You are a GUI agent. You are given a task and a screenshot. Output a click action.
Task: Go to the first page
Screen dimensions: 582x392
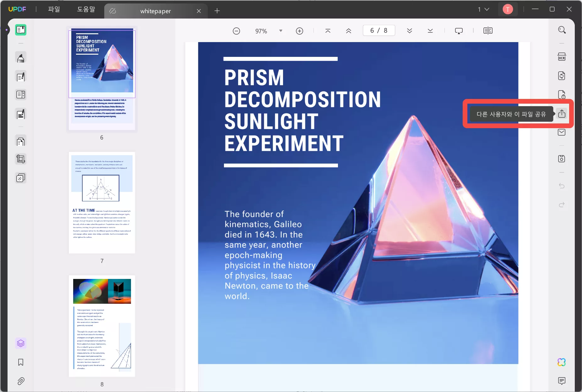point(328,31)
